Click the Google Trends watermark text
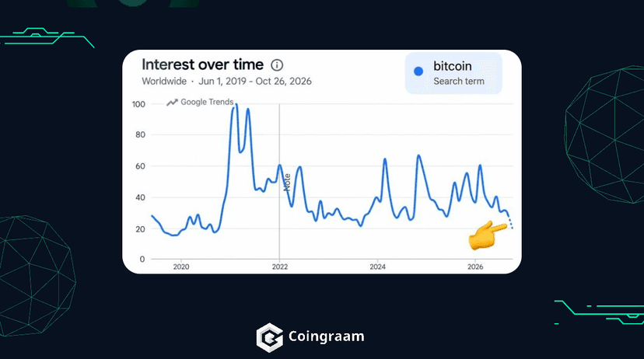 tap(207, 102)
